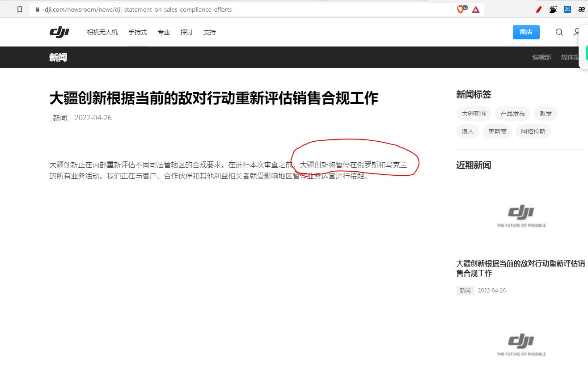
Task: Select the 奥斯莫 tag
Action: tap(497, 132)
